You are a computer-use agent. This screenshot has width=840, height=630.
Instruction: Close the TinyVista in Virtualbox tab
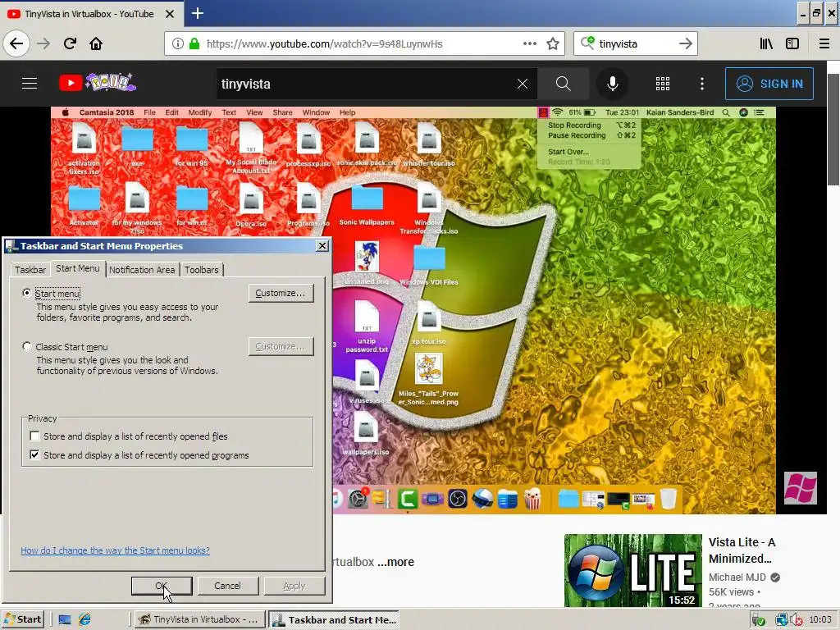click(x=169, y=14)
